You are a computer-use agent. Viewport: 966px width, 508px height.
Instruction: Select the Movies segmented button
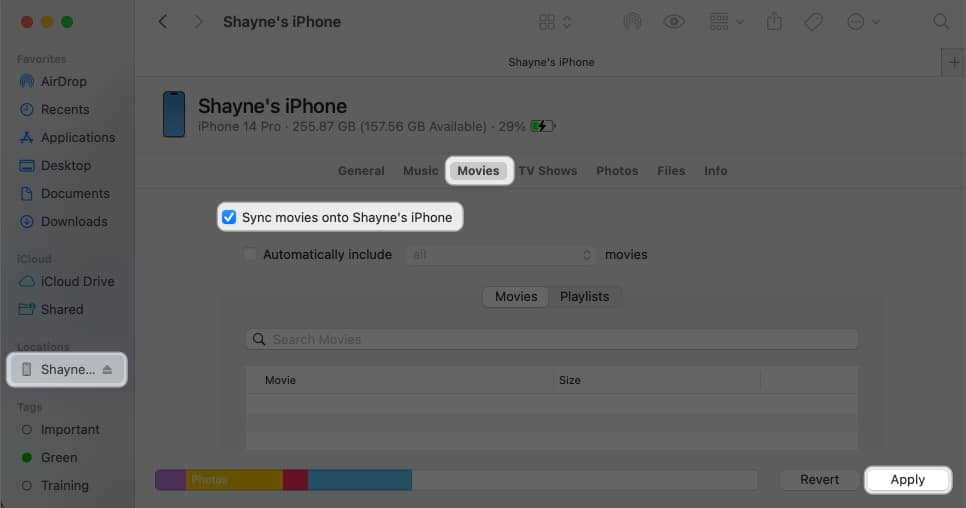(x=516, y=297)
